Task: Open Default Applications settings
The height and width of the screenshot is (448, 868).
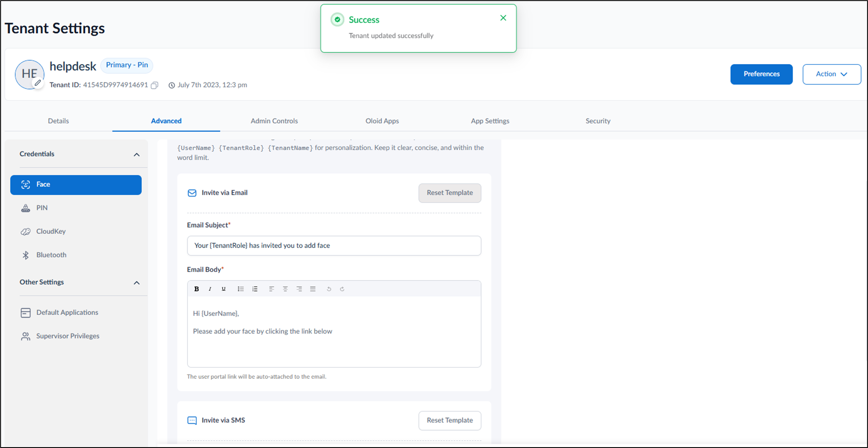Action: pos(76,313)
